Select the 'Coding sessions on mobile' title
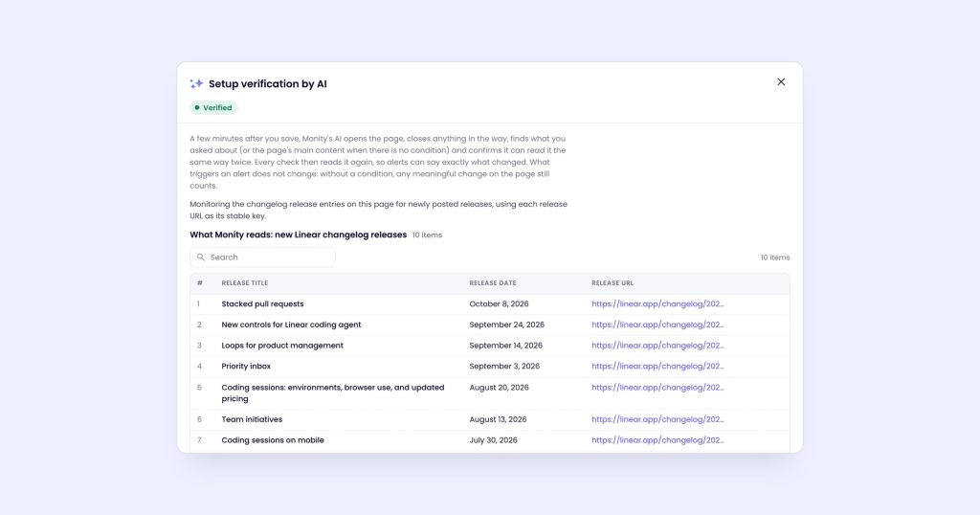980x515 pixels. pyautogui.click(x=273, y=440)
